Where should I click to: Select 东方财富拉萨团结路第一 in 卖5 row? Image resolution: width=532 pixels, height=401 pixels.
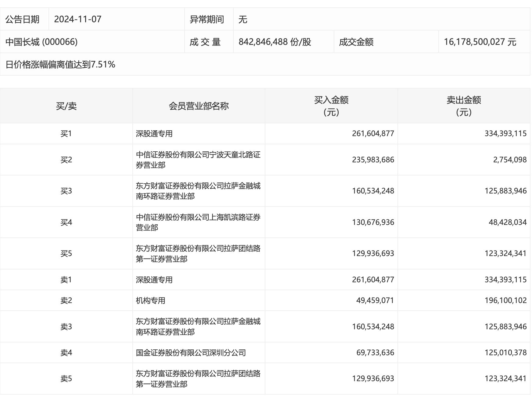click(198, 378)
